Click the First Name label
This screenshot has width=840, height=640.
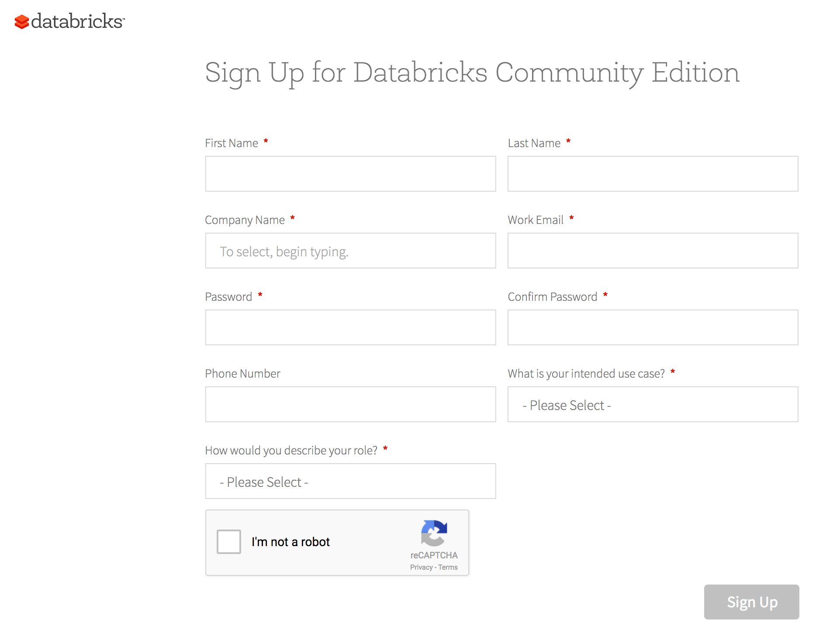(x=232, y=143)
